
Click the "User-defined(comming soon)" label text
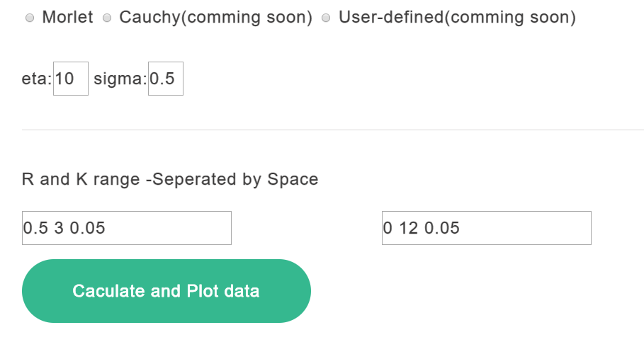click(457, 18)
